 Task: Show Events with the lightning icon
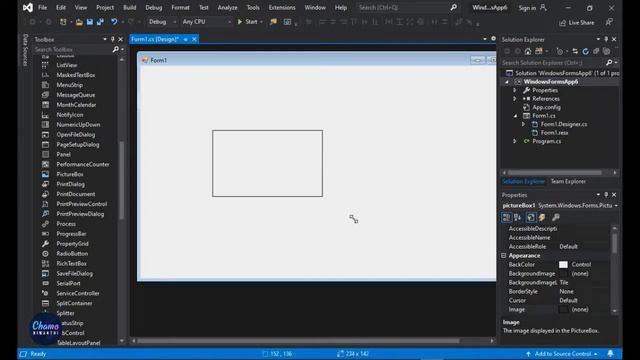[542, 218]
